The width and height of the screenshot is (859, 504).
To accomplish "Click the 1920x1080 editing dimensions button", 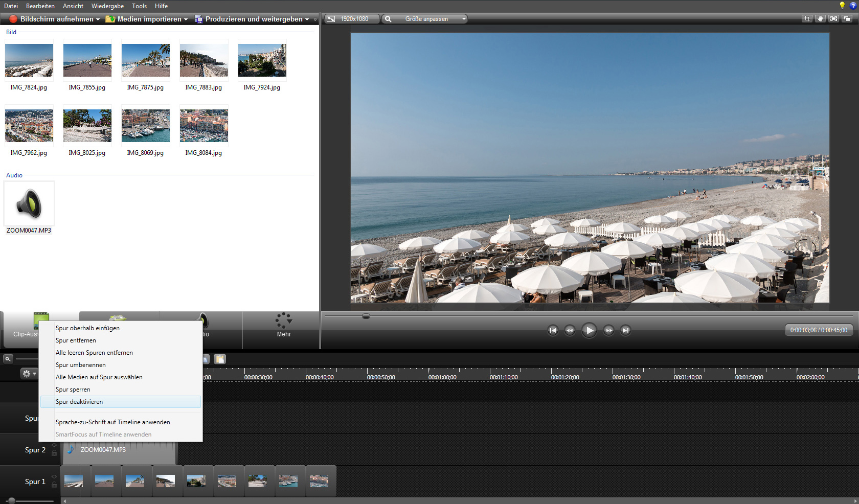I will click(x=352, y=19).
